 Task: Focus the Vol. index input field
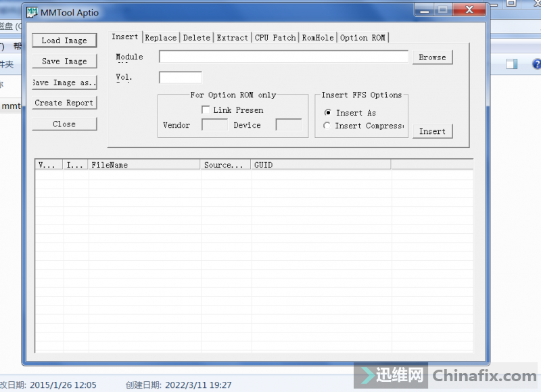[x=181, y=77]
